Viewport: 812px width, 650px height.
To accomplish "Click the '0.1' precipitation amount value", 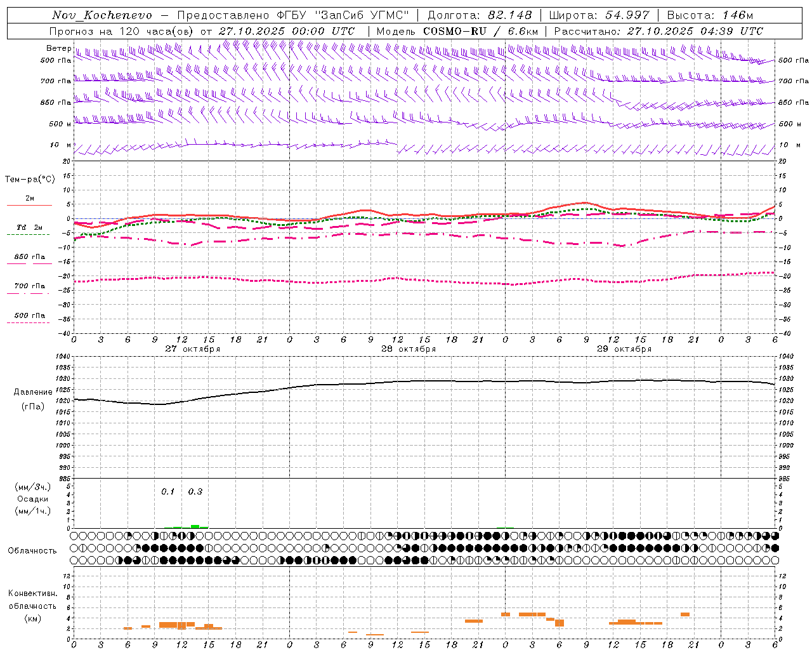I will coord(167,492).
